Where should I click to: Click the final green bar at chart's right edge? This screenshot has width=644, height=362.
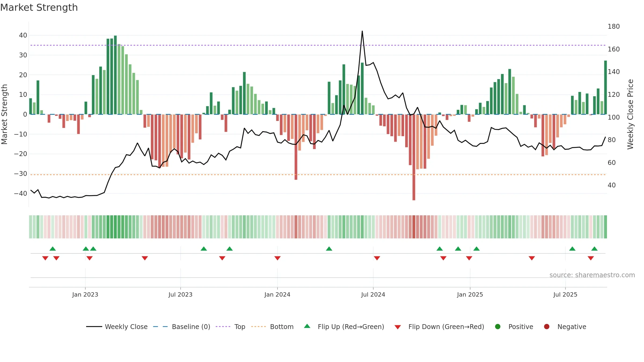pyautogui.click(x=605, y=87)
